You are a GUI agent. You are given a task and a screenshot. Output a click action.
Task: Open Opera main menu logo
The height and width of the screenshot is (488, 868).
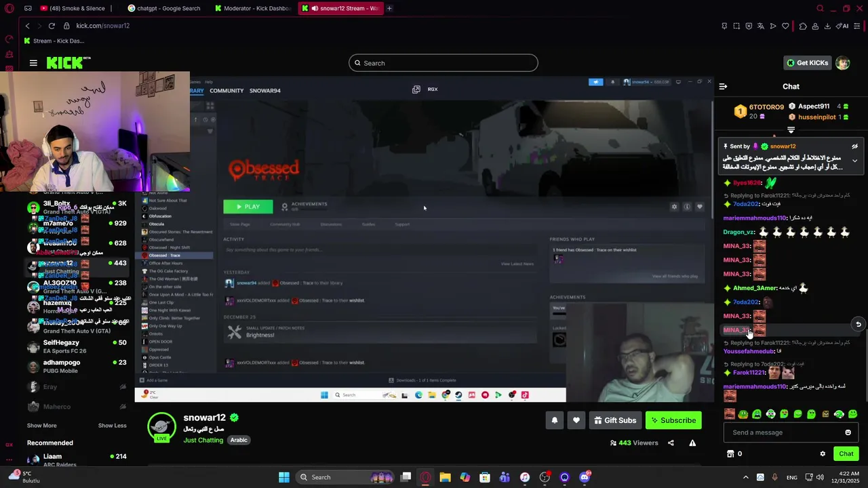pyautogui.click(x=9, y=8)
